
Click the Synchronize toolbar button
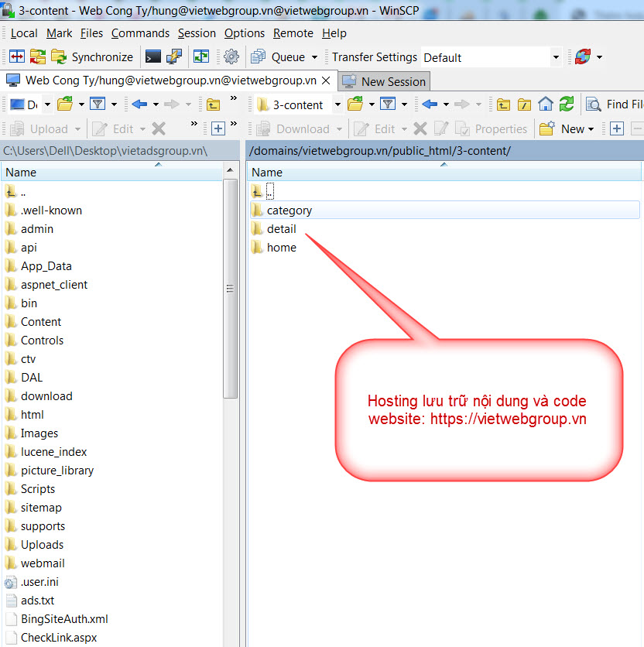click(x=92, y=57)
